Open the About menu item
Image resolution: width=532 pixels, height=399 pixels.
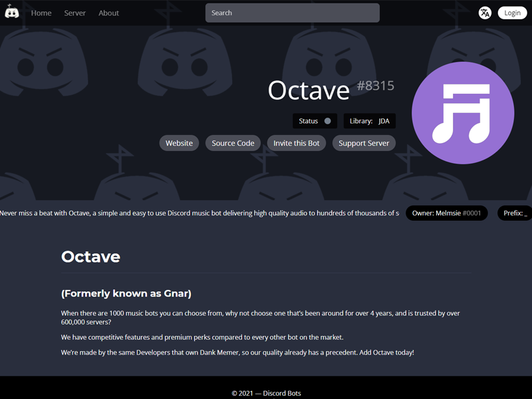[108, 13]
